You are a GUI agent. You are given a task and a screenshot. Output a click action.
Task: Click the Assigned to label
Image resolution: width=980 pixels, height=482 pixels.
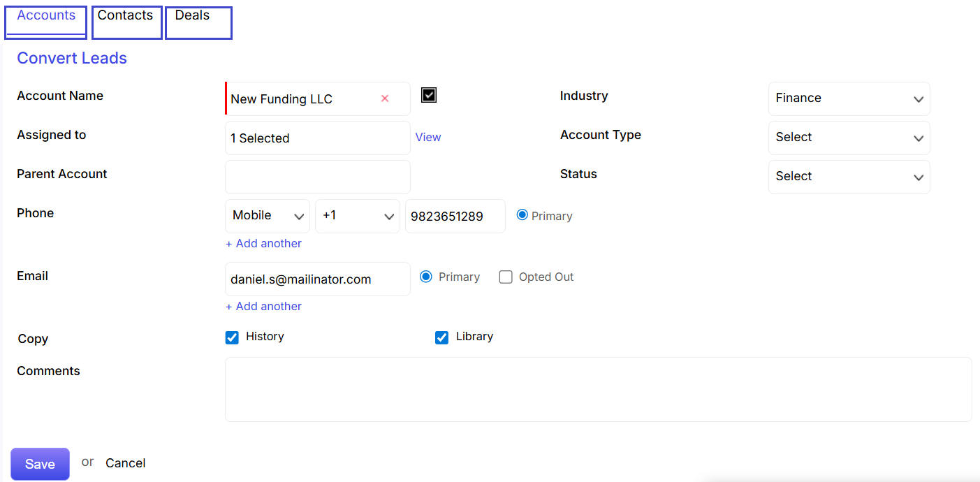point(52,135)
